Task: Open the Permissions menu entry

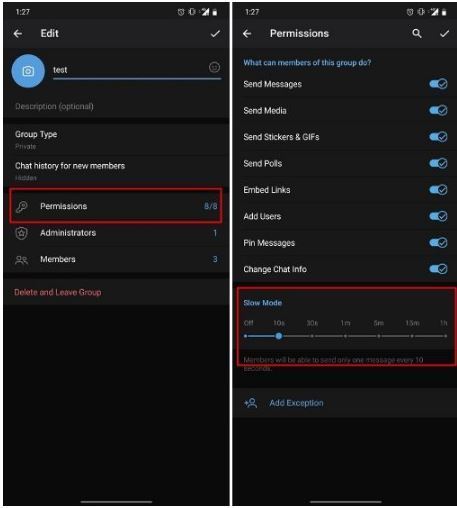Action: pyautogui.click(x=116, y=206)
